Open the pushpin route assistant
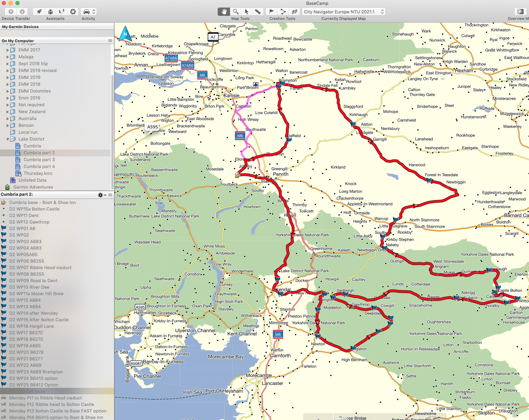 click(62, 12)
